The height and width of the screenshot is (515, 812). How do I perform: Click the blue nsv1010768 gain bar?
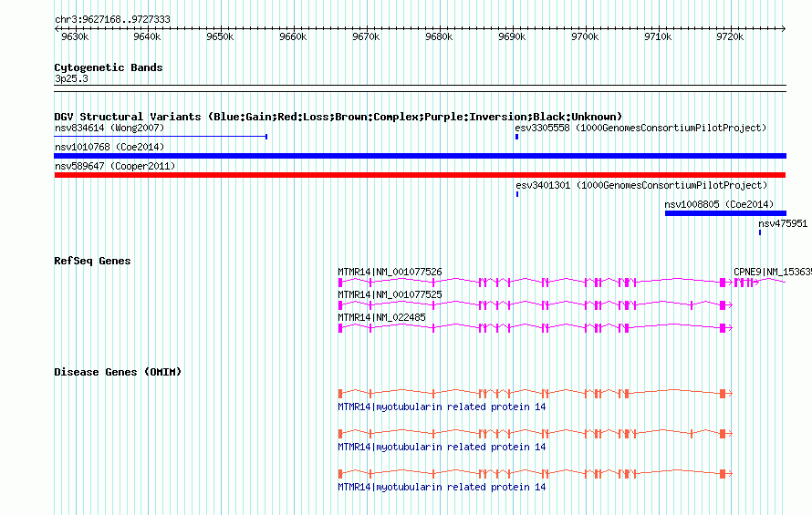coord(420,156)
